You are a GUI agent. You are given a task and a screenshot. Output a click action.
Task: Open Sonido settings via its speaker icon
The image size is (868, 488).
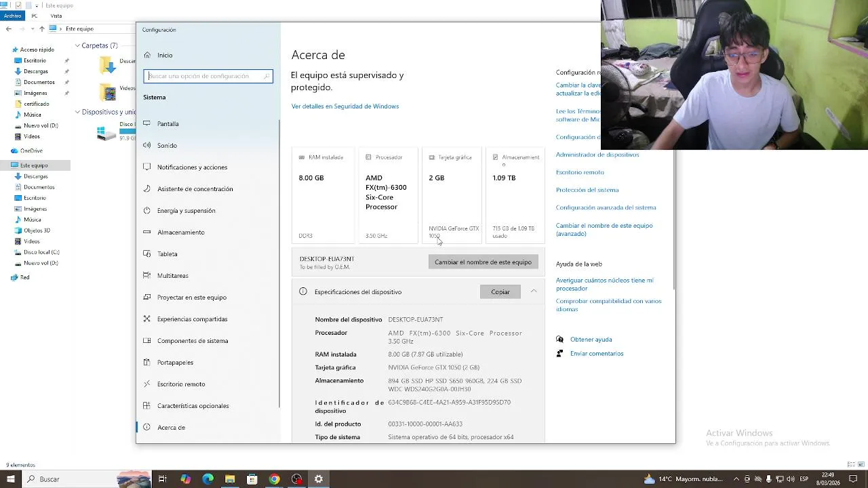click(147, 145)
